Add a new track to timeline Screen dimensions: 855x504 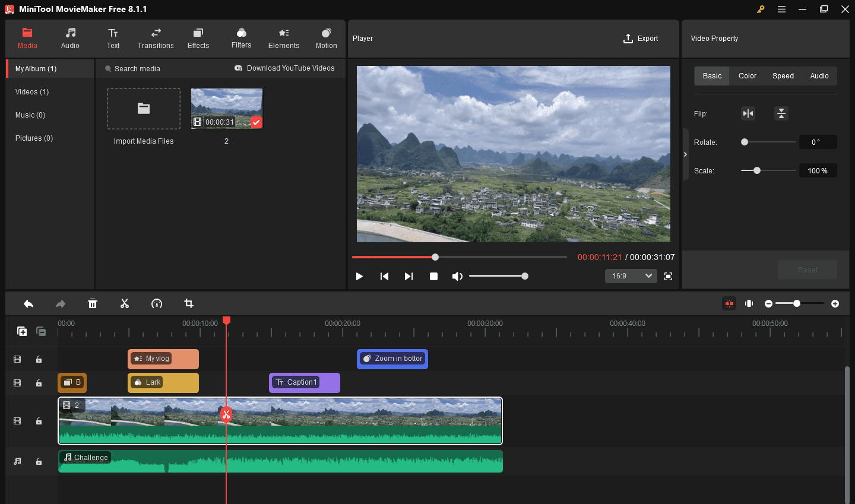(x=22, y=331)
